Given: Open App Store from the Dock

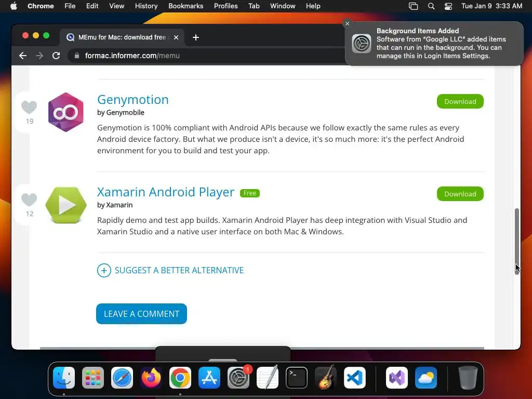Looking at the screenshot, I should [x=209, y=378].
